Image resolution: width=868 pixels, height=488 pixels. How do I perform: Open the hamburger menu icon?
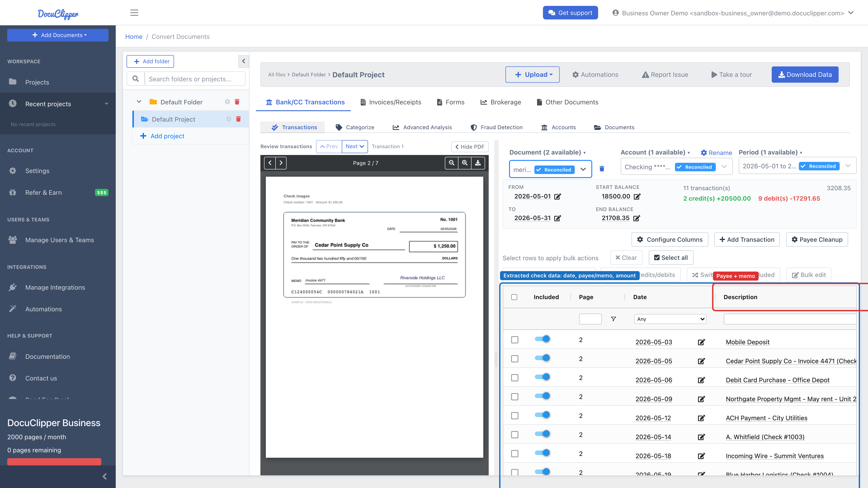[x=134, y=13]
